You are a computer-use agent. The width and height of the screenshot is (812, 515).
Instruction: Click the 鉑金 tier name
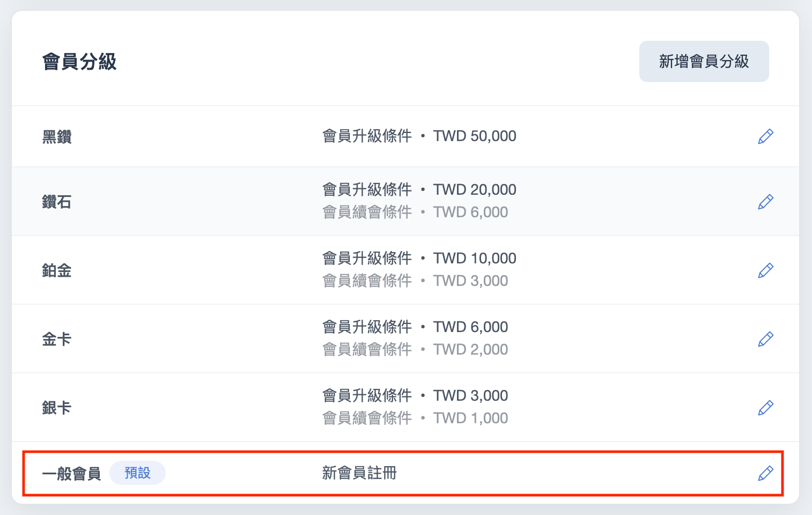[57, 270]
